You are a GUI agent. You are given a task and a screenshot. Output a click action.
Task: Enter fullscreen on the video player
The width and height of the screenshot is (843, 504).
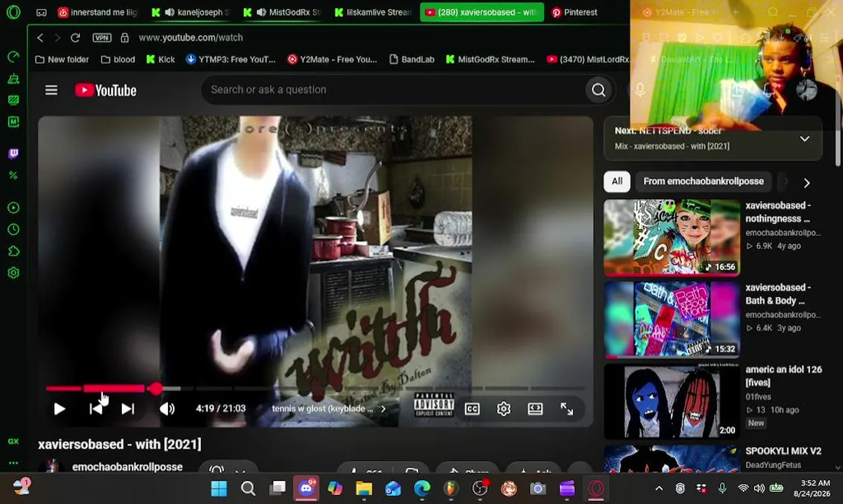[x=566, y=409]
